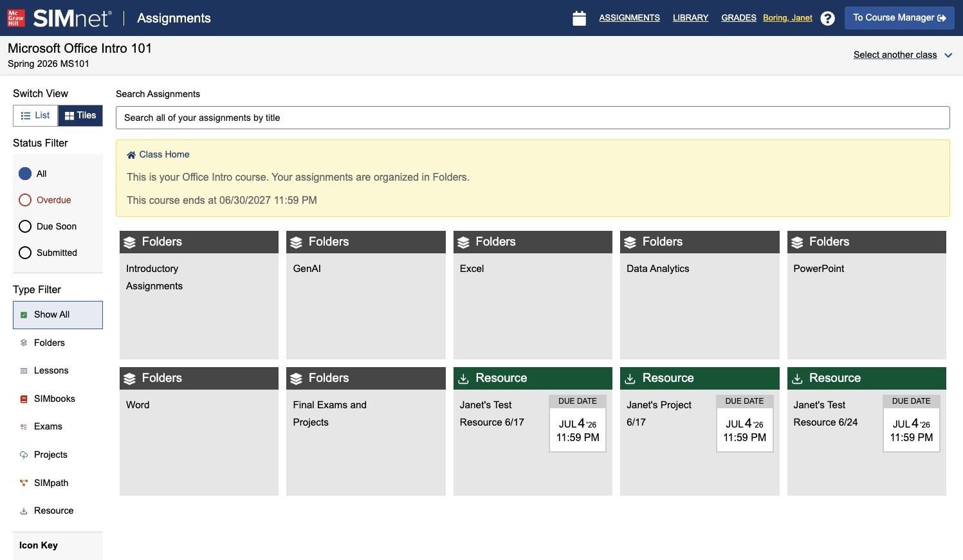This screenshot has height=560, width=963.
Task: Open the Word folder tile
Action: click(x=199, y=431)
